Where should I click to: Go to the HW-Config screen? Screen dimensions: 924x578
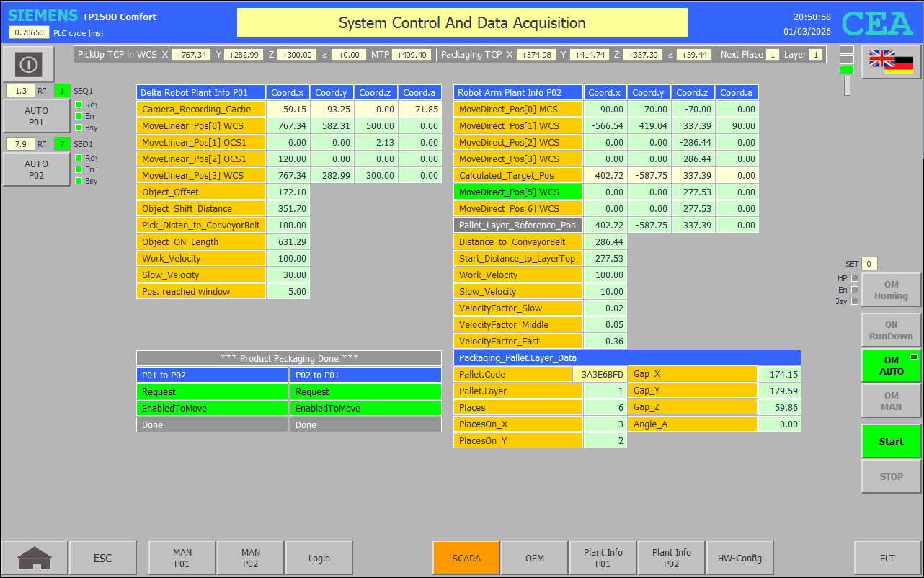[739, 558]
